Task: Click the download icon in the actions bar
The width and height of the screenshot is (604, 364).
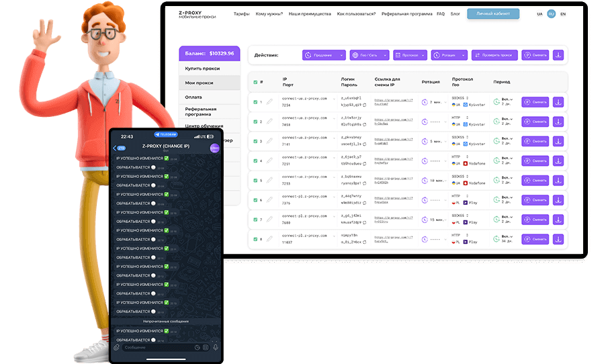Action: pyautogui.click(x=558, y=55)
